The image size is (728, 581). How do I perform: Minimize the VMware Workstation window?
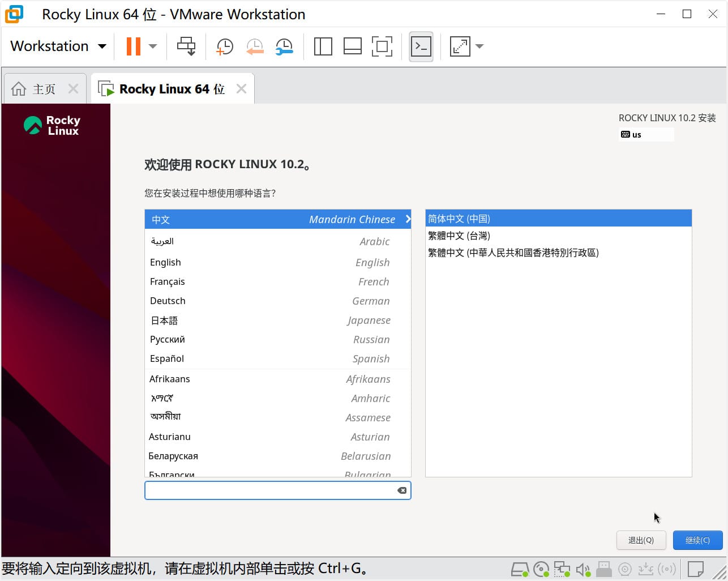point(661,14)
